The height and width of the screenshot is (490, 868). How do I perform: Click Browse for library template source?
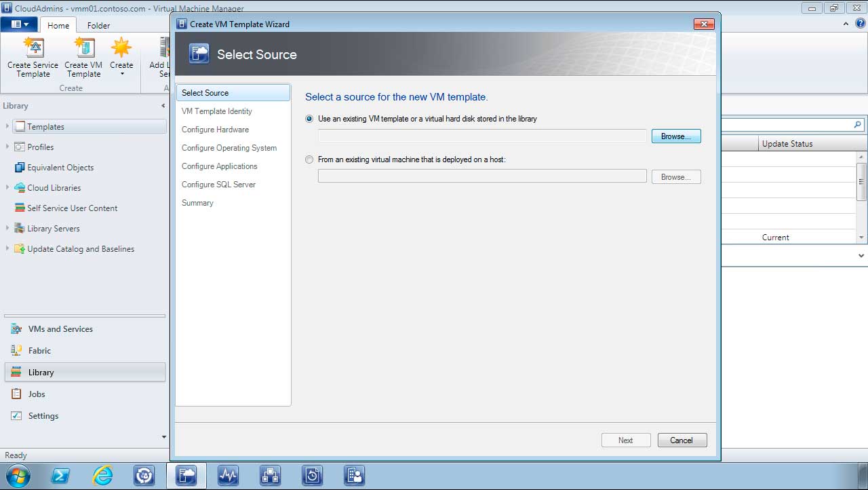coord(676,136)
